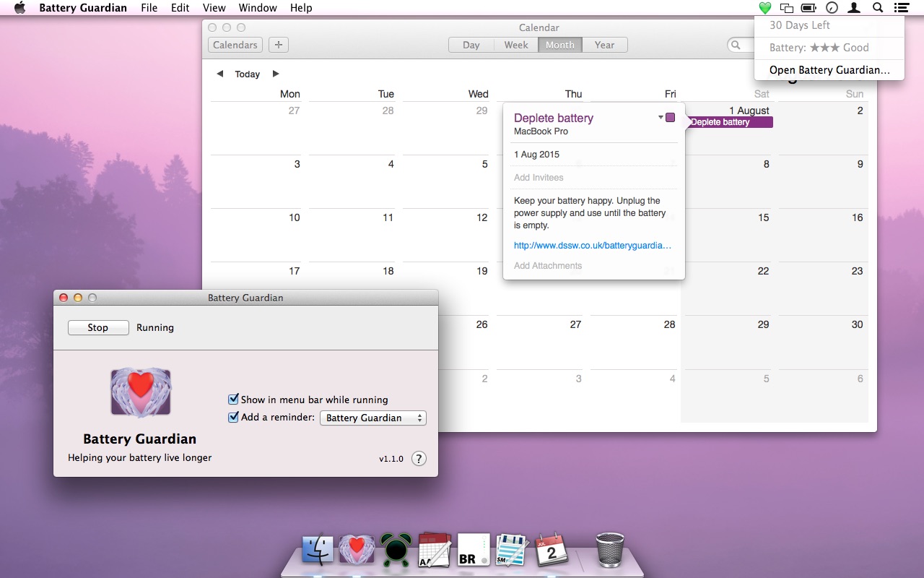
Task: Open the Window menu
Action: (258, 8)
